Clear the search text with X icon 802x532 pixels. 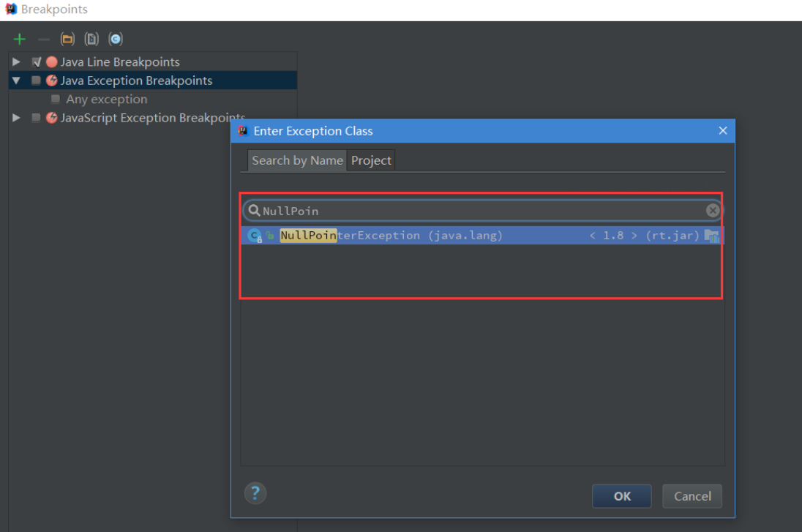(x=713, y=210)
